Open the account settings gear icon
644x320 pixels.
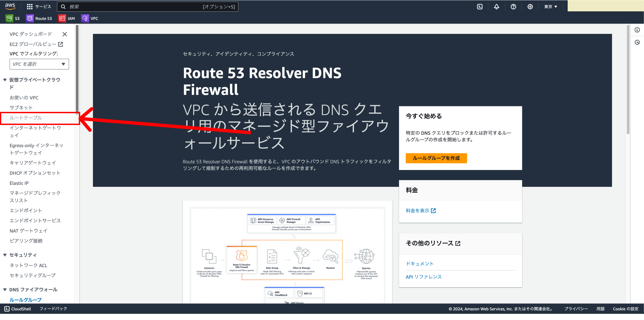tap(530, 6)
